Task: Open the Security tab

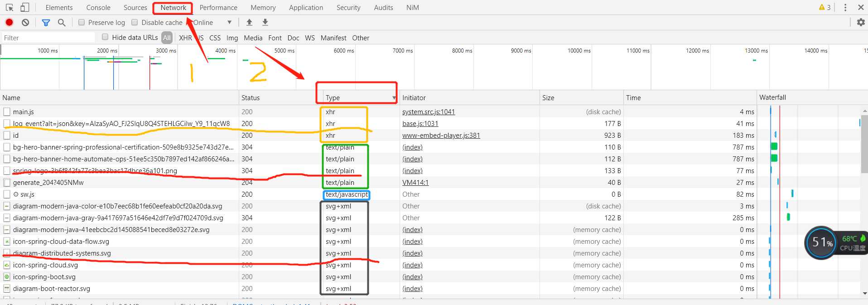Action: click(348, 7)
